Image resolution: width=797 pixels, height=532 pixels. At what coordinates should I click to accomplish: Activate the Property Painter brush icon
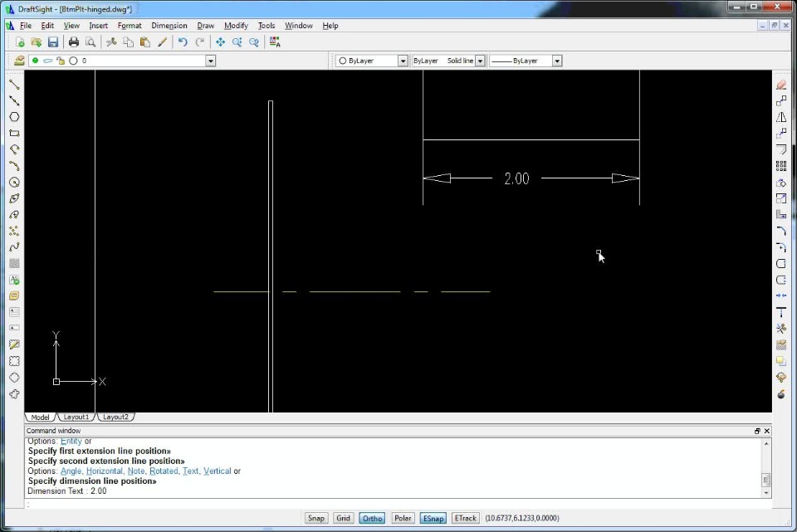[162, 42]
